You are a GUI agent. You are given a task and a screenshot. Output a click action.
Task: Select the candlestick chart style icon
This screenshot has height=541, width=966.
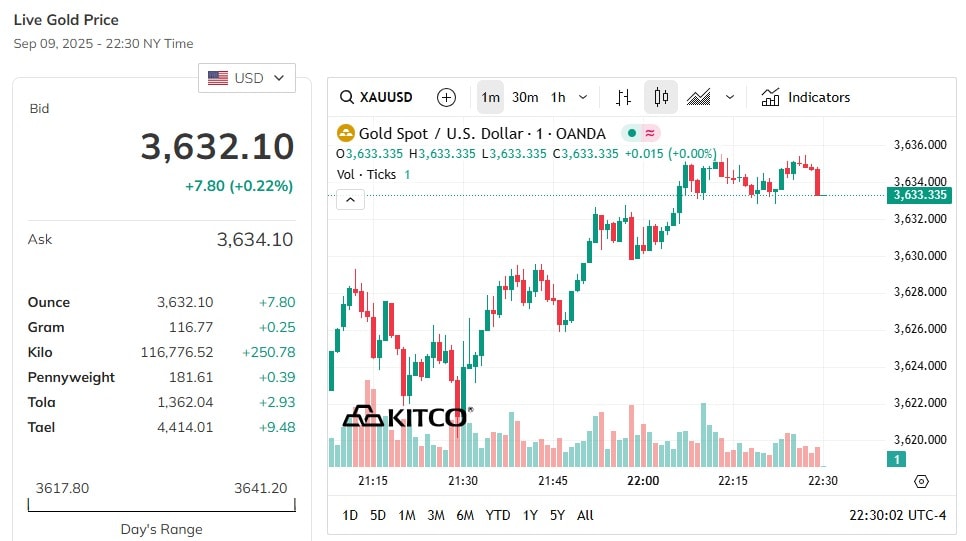click(661, 97)
